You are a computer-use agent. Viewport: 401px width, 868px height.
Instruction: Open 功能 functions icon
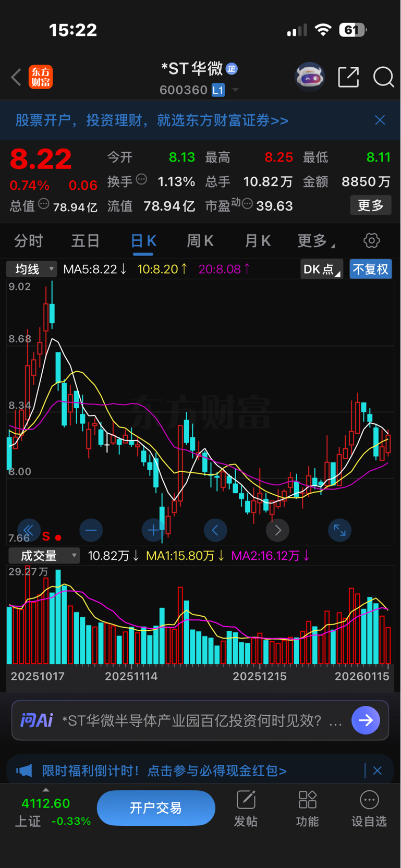[x=307, y=809]
